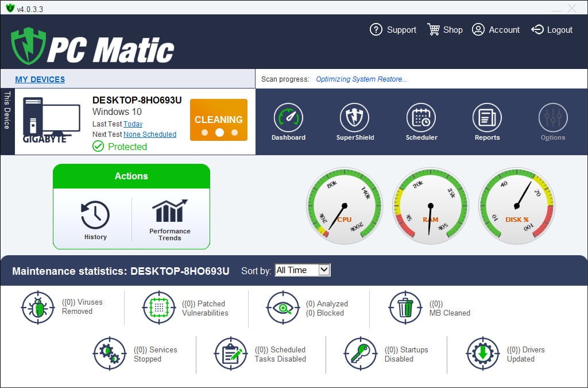
Task: Click the green Actions header
Action: pyautogui.click(x=131, y=176)
